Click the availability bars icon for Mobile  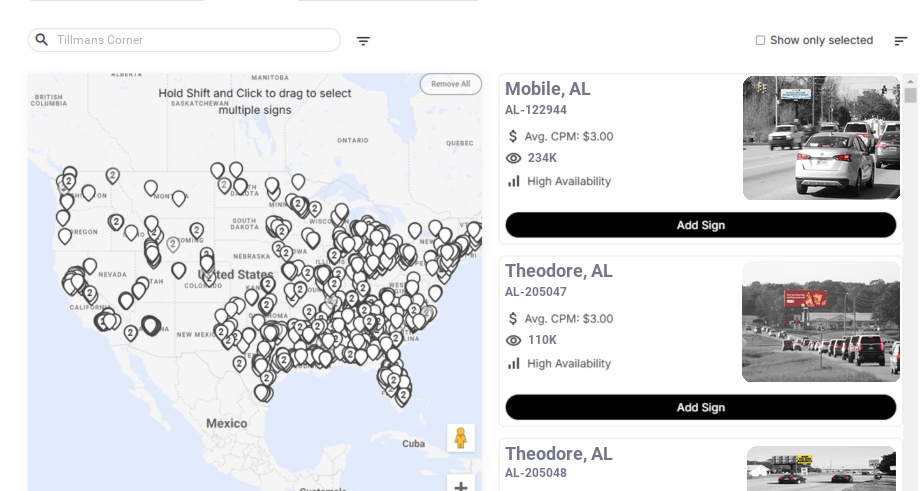click(514, 181)
